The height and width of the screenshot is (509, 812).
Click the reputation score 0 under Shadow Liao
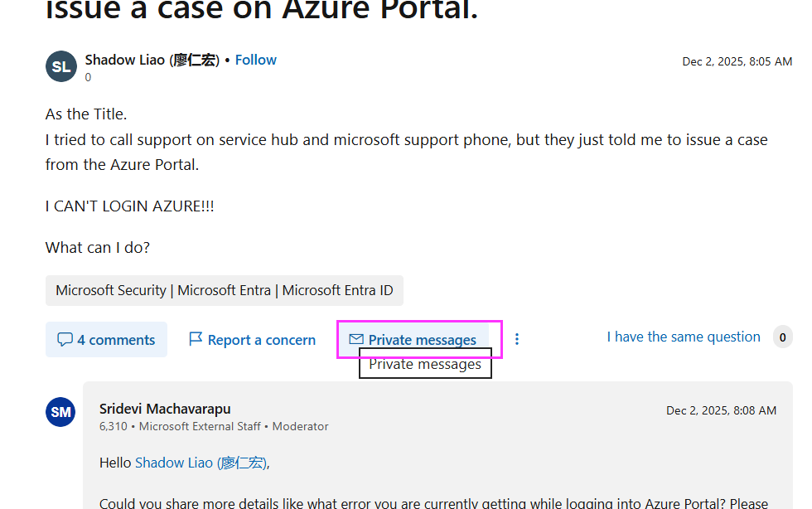88,77
